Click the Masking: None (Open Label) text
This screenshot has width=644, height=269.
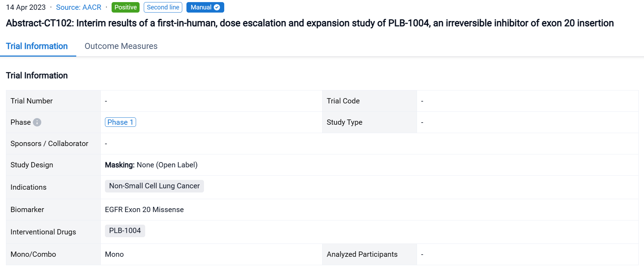point(151,165)
